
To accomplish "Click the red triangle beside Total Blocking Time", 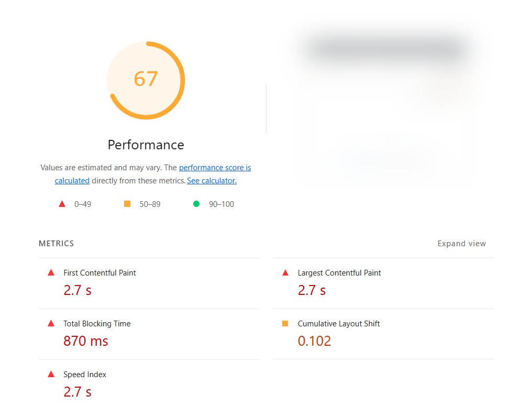I will (51, 323).
